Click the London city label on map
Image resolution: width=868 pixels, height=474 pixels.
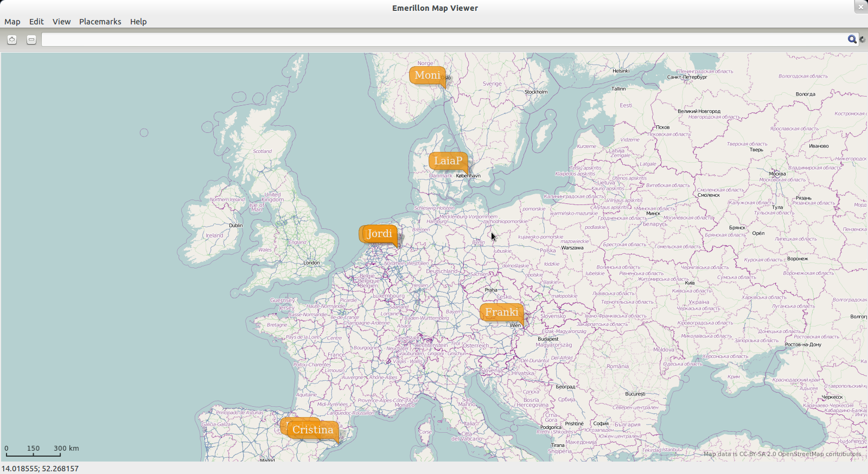[311, 263]
